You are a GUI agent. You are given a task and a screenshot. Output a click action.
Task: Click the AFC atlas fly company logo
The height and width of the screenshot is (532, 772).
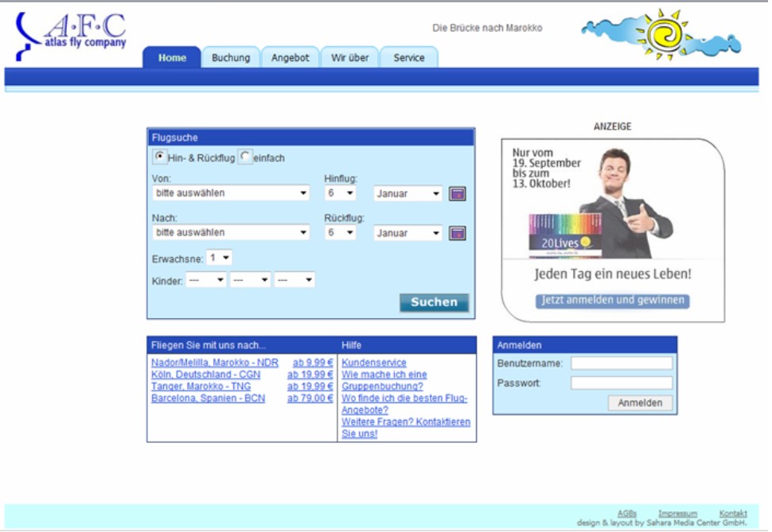[72, 35]
